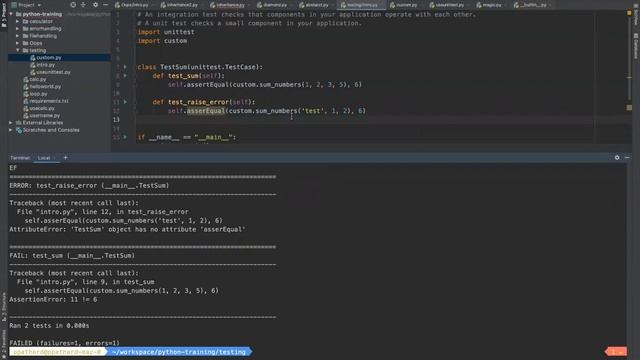Expand the filehandling folder
The image size is (640, 360).
pos(18,36)
